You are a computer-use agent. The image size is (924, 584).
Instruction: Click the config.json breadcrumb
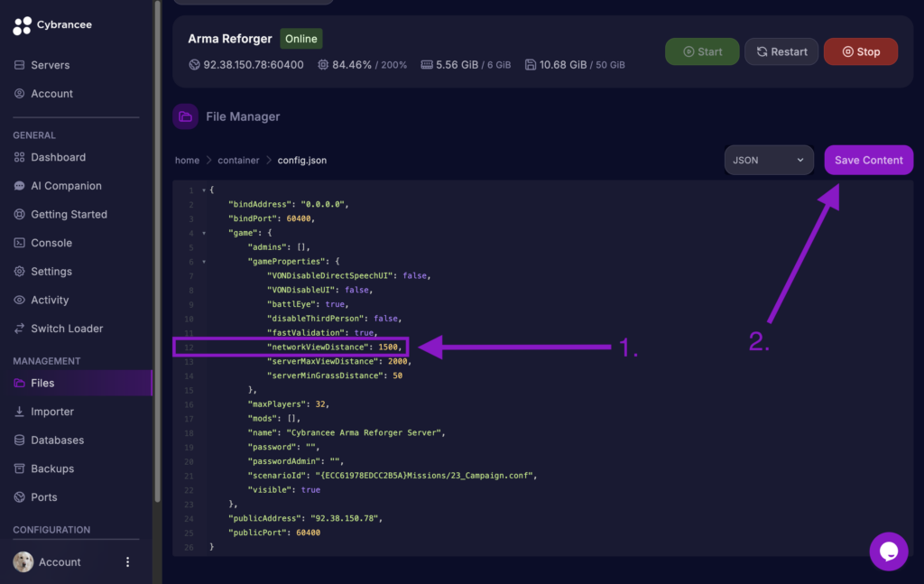pyautogui.click(x=302, y=161)
